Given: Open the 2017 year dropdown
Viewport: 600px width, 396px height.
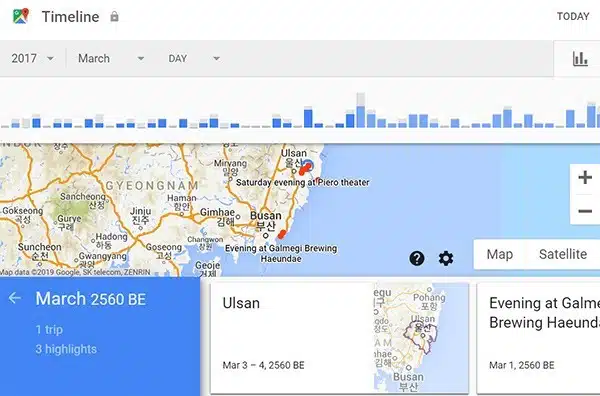Looking at the screenshot, I should [33, 59].
